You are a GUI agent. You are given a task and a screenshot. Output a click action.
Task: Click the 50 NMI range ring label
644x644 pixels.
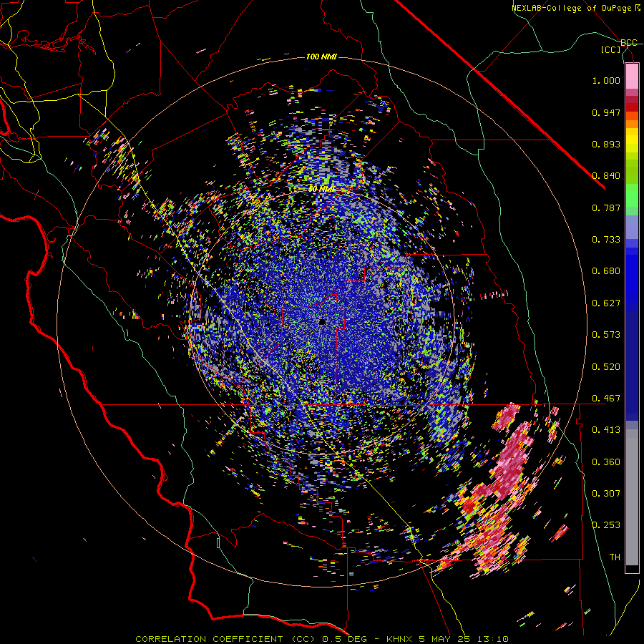point(321,190)
